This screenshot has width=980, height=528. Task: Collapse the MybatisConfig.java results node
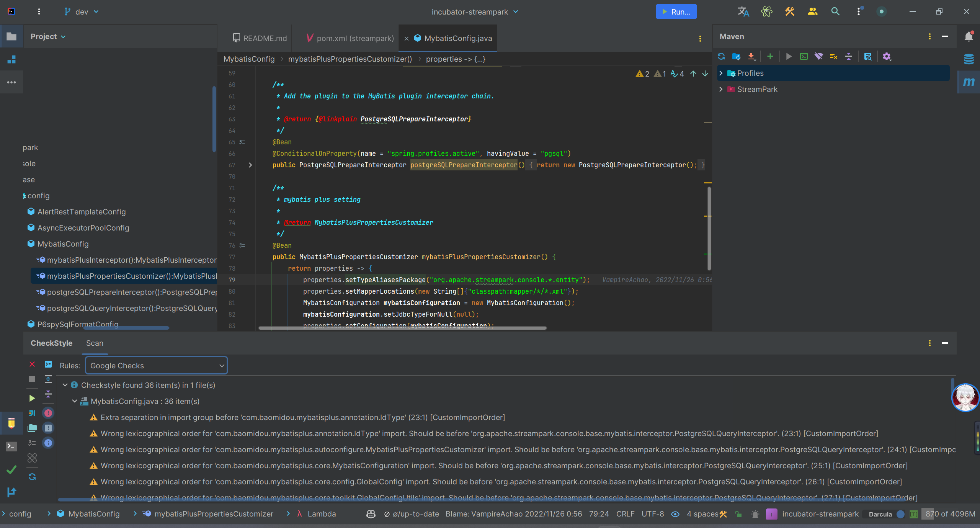pyautogui.click(x=75, y=401)
